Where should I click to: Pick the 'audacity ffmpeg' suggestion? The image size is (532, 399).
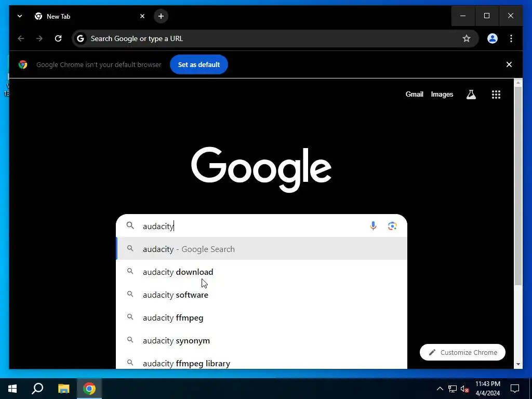262,317
